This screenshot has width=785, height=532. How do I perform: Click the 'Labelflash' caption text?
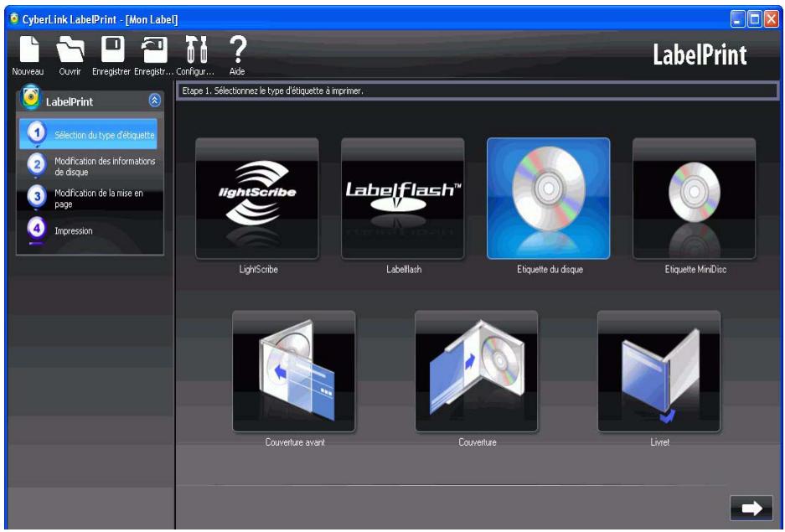coord(404,269)
